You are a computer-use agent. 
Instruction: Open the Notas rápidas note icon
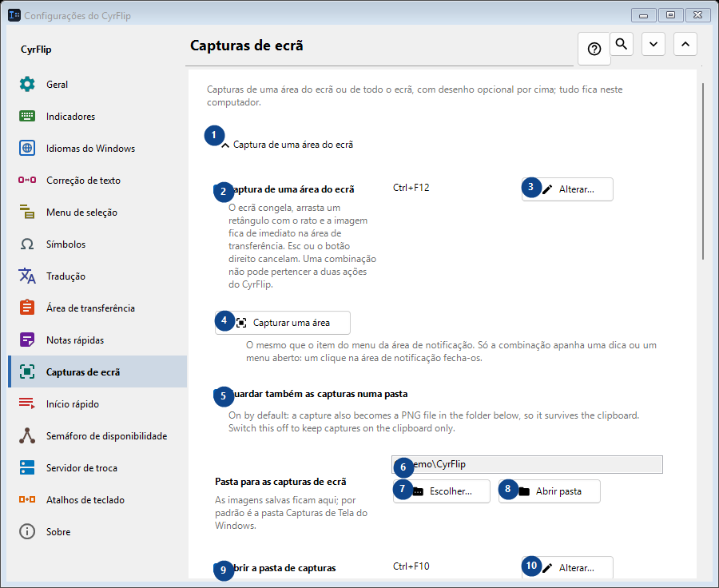click(x=27, y=340)
